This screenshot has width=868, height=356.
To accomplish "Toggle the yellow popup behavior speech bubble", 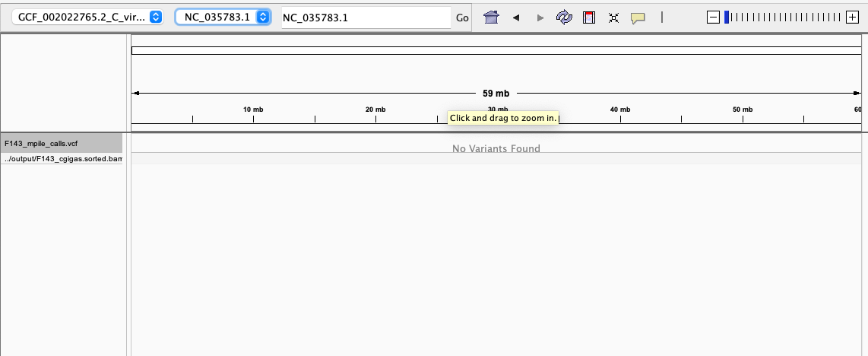I will tap(638, 17).
